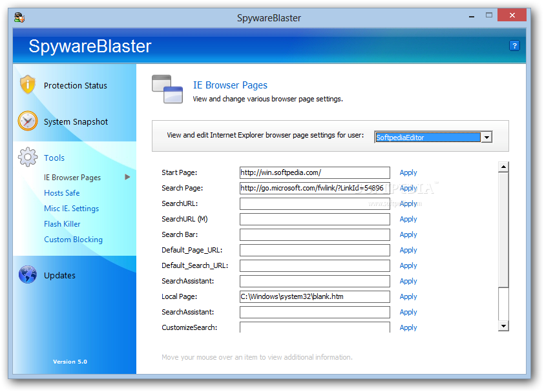Viewport: 544px width, 392px height.
Task: Apply the Local Page setting
Action: tap(408, 296)
